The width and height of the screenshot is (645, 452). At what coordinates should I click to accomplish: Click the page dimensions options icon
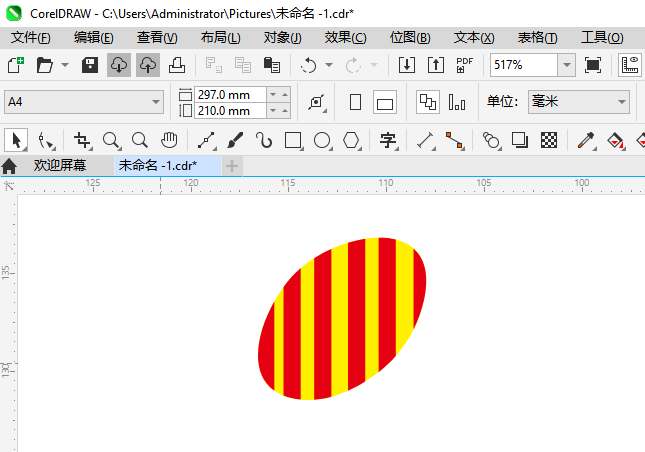[317, 102]
